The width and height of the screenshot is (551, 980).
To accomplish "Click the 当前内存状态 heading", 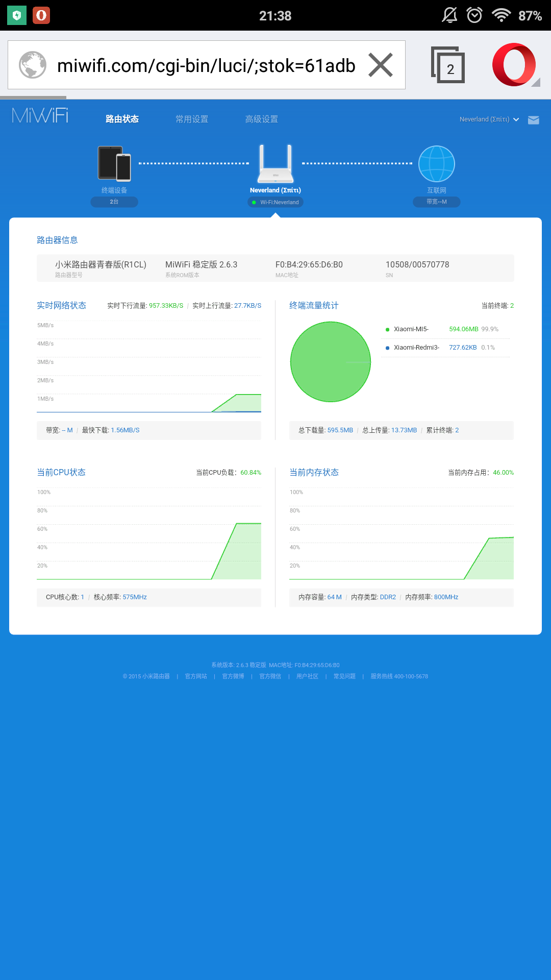I will (314, 472).
